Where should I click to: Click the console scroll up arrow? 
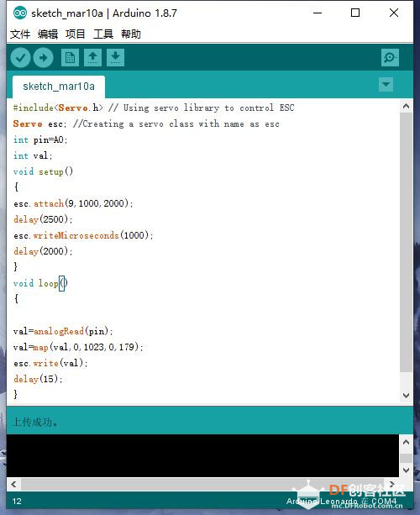pos(407,442)
